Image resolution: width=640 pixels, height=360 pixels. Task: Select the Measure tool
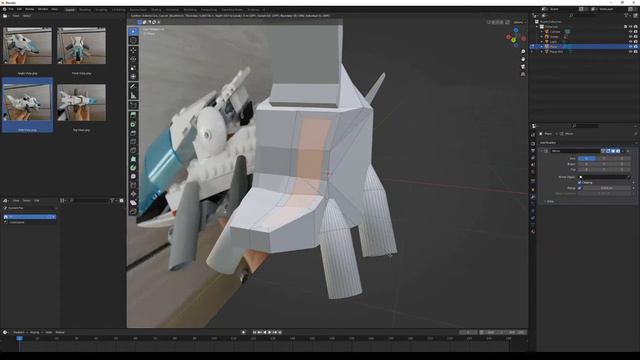[133, 96]
